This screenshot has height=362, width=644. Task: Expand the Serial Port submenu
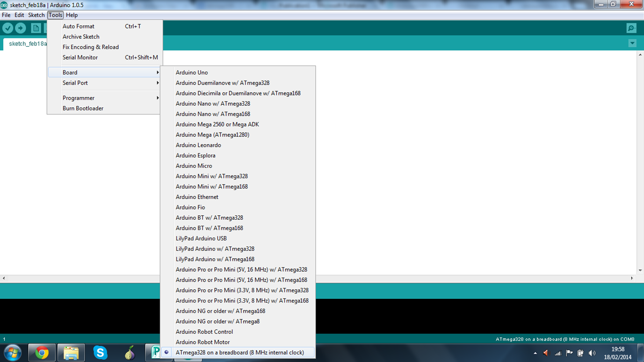76,83
